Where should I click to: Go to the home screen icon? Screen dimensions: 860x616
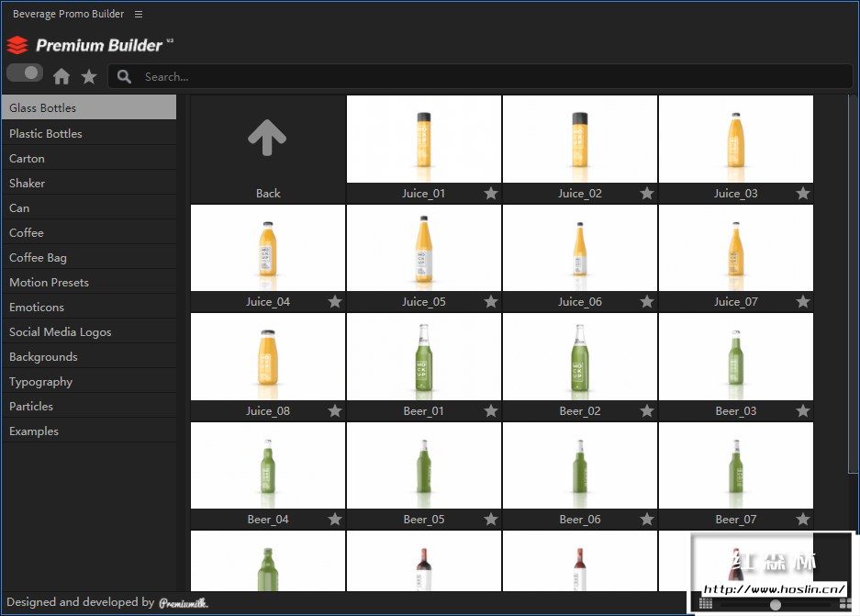(x=61, y=76)
